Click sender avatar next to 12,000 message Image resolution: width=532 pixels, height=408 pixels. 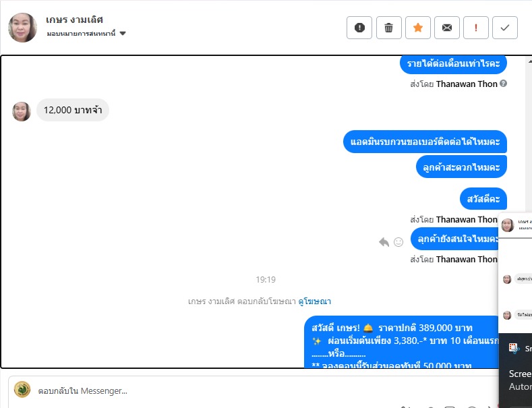[22, 111]
